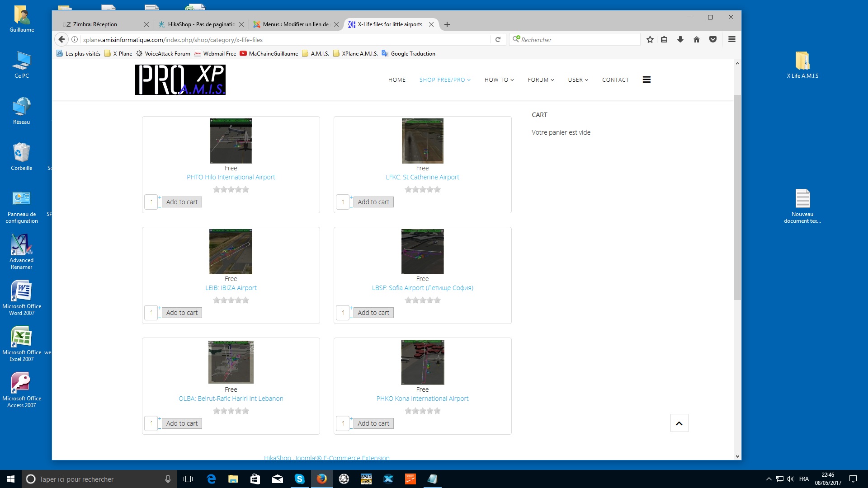Image resolution: width=868 pixels, height=488 pixels.
Task: Click the site's hamburger menu icon
Action: [x=646, y=80]
